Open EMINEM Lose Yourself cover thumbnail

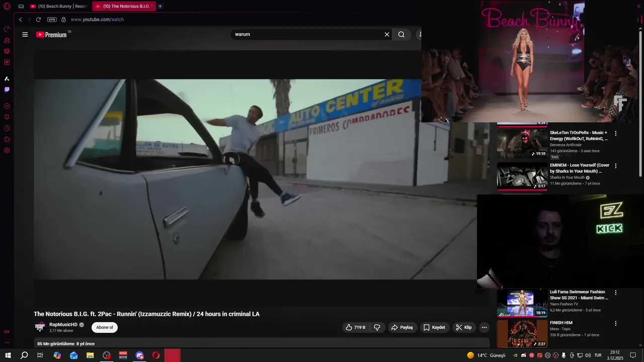(x=522, y=176)
